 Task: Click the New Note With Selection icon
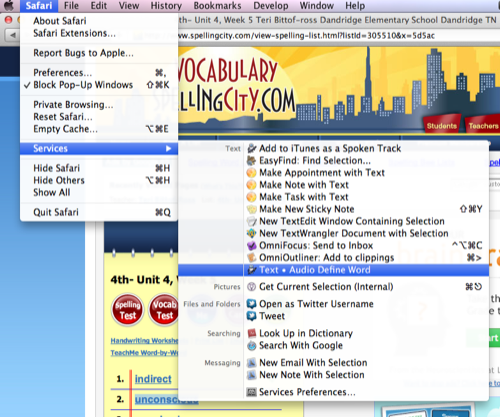coord(252,375)
